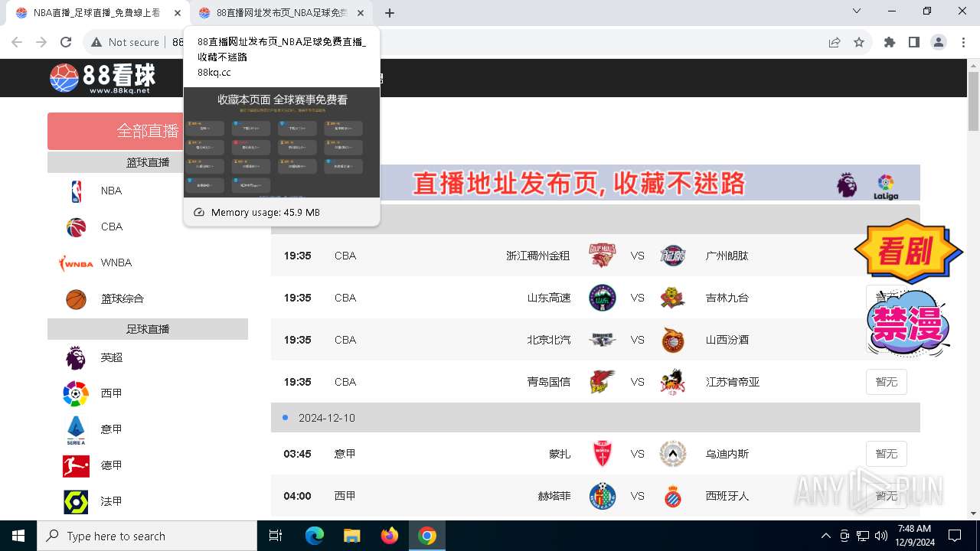Open the tab search dropdown arrow

[857, 11]
